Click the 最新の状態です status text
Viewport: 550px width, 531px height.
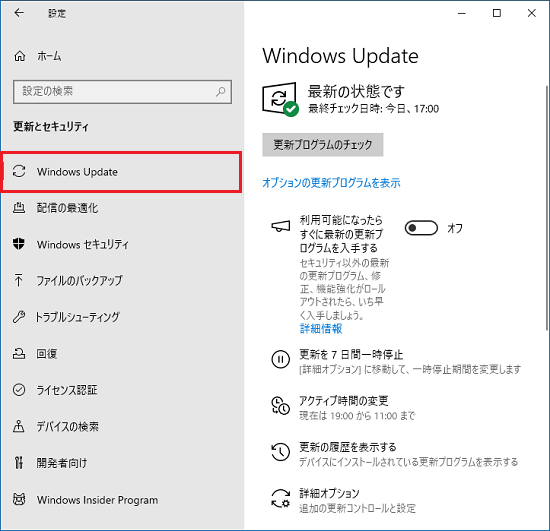pos(356,92)
